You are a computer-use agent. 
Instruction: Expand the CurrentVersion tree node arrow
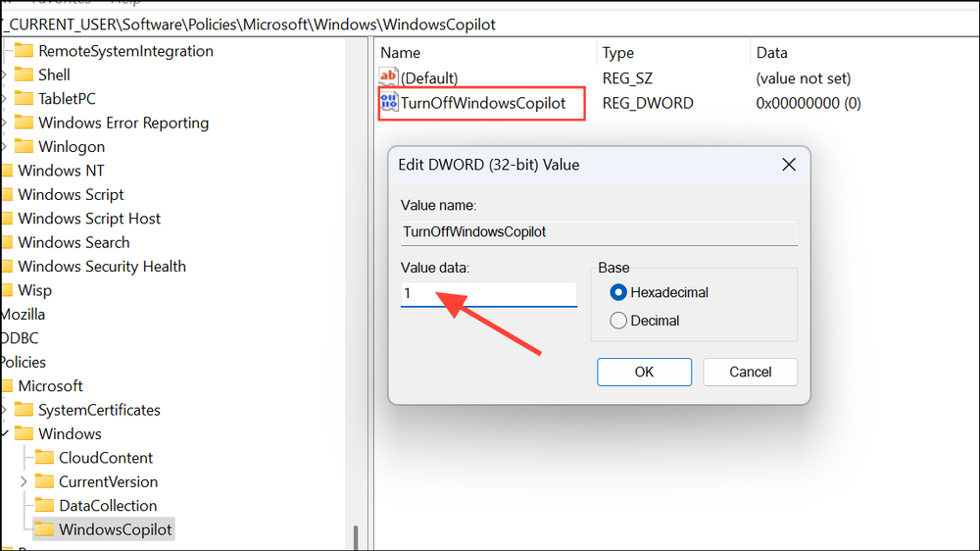point(24,481)
